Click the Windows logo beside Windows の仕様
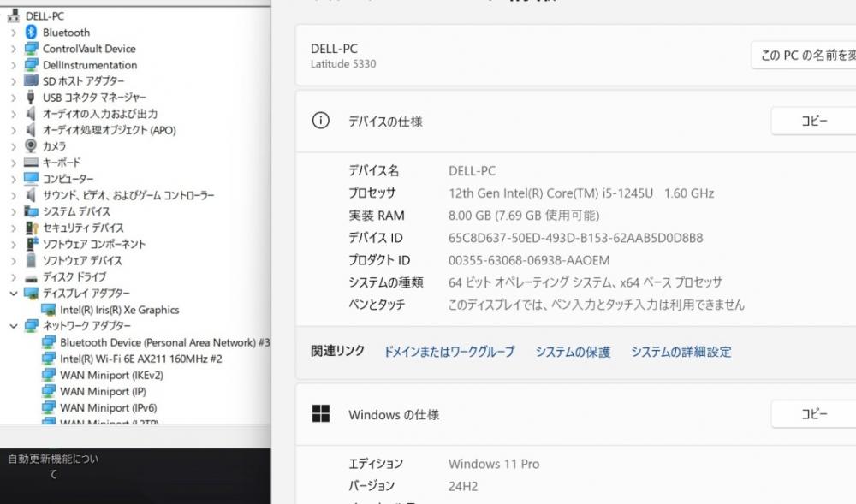856x504 pixels. pos(320,413)
